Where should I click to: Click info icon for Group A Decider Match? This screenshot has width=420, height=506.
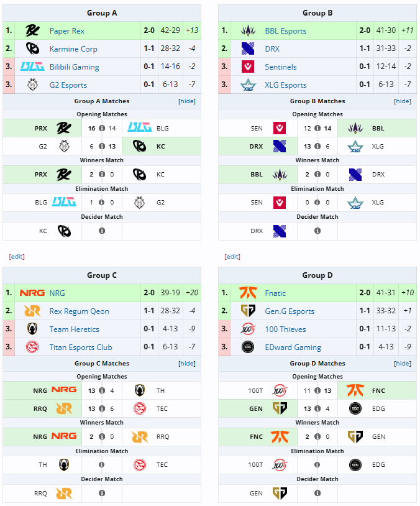(x=102, y=231)
